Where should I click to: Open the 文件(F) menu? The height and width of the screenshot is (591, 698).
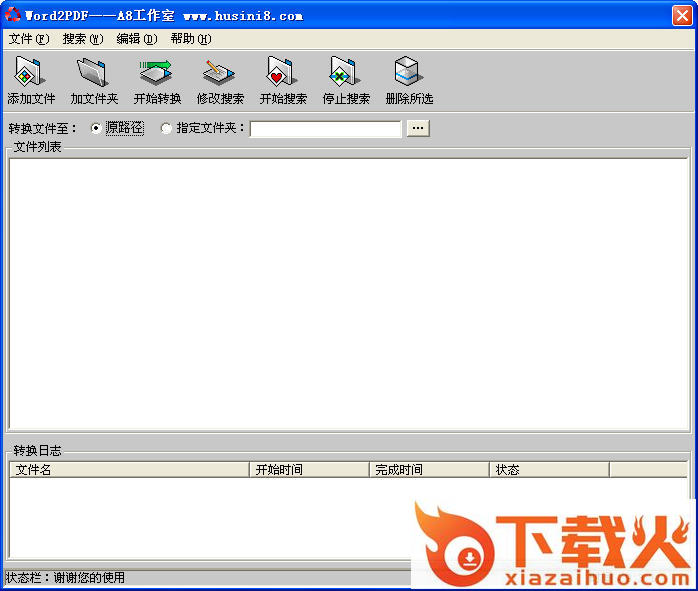29,39
